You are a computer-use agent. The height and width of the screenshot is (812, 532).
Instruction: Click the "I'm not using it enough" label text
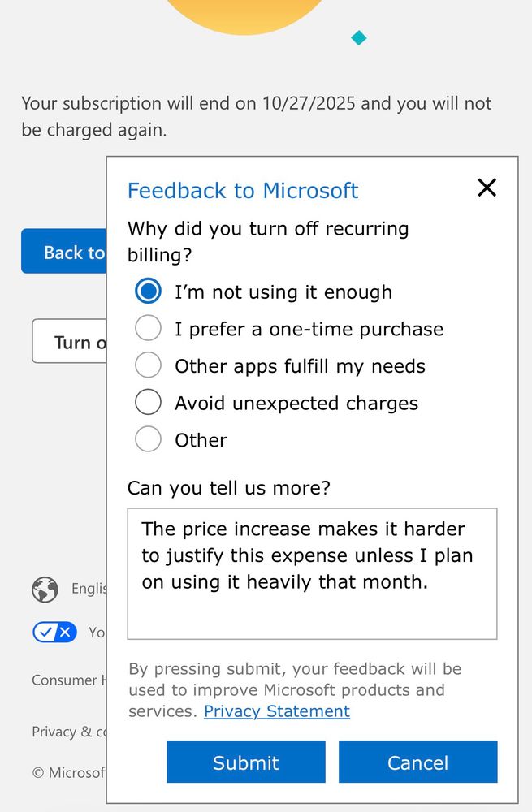click(x=283, y=292)
